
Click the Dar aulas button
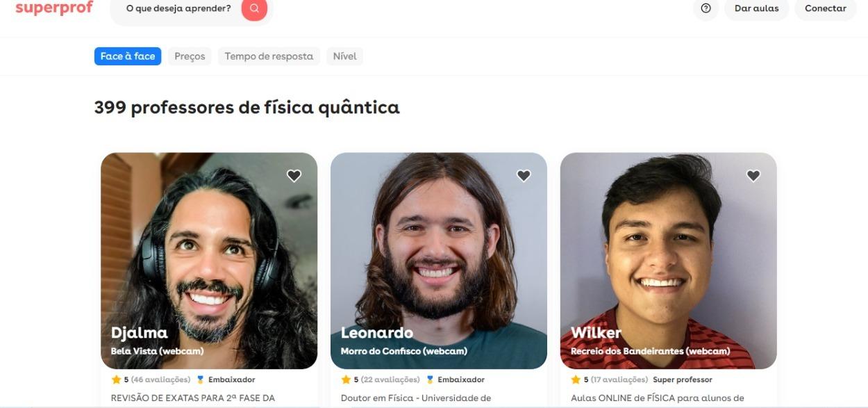coord(757,8)
